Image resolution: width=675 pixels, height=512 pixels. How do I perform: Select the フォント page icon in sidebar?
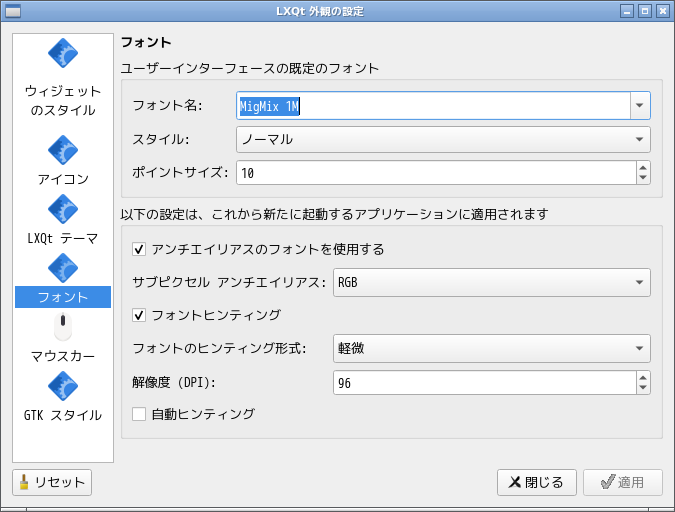click(63, 268)
